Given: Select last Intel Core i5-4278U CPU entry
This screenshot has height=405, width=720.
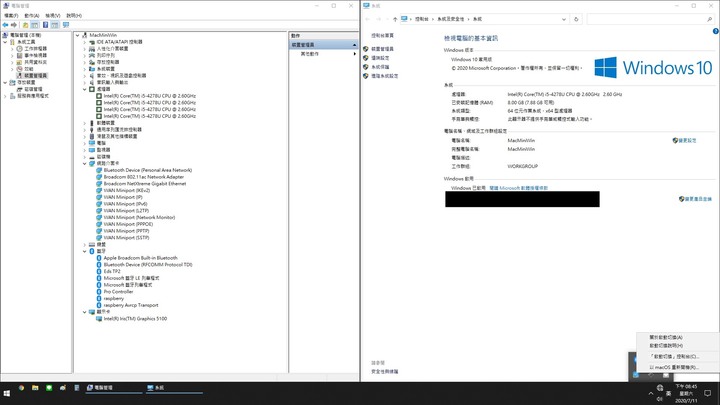Looking at the screenshot, I should click(150, 116).
